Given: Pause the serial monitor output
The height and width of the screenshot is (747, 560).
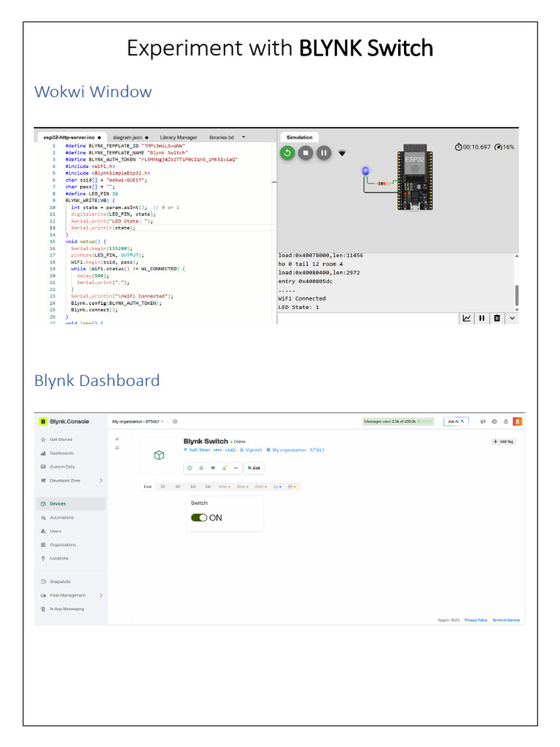Looking at the screenshot, I should 482,318.
